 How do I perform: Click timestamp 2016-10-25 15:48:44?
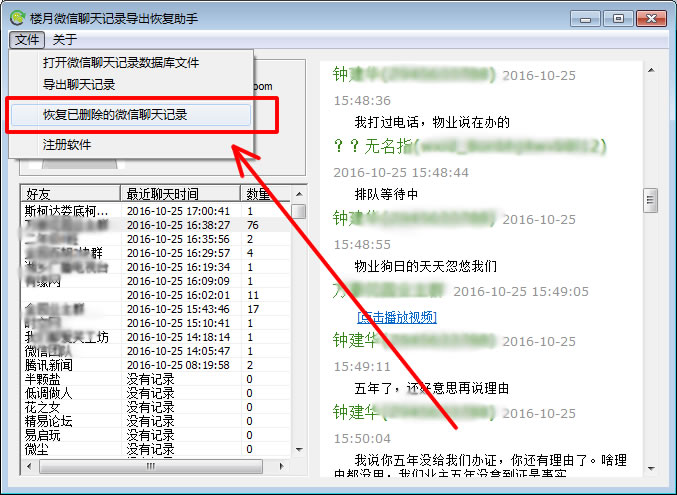[401, 173]
